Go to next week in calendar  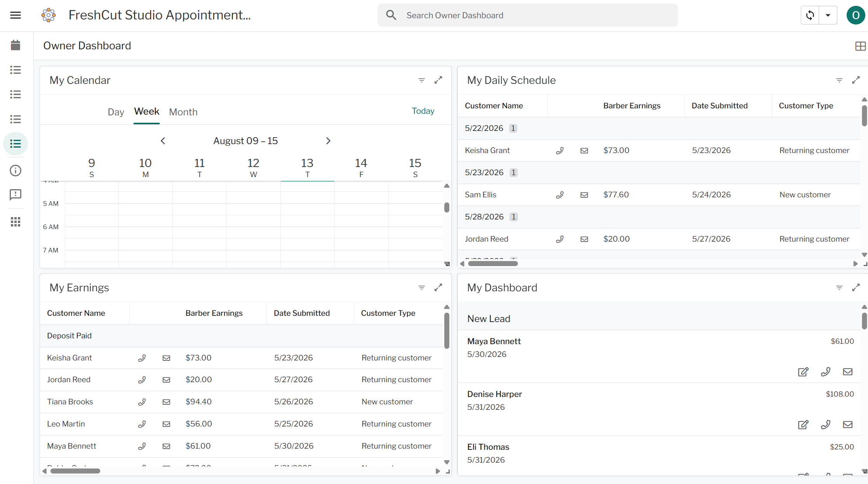[x=328, y=141]
